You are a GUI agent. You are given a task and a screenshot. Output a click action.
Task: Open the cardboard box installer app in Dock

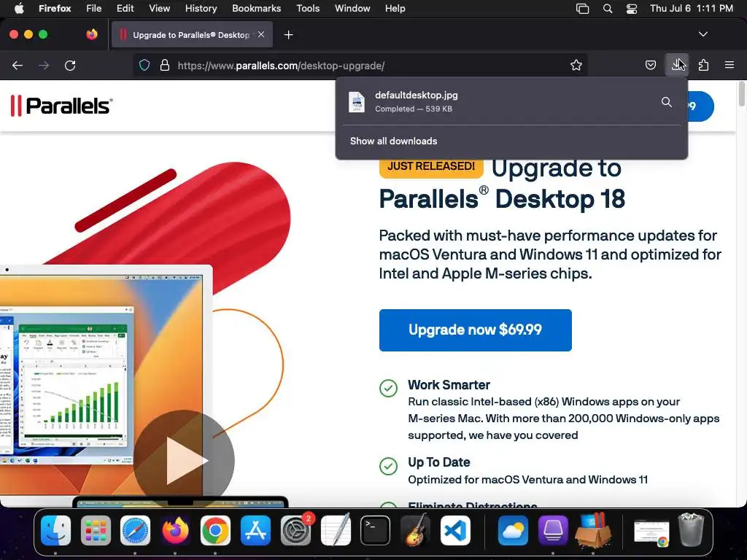click(592, 530)
